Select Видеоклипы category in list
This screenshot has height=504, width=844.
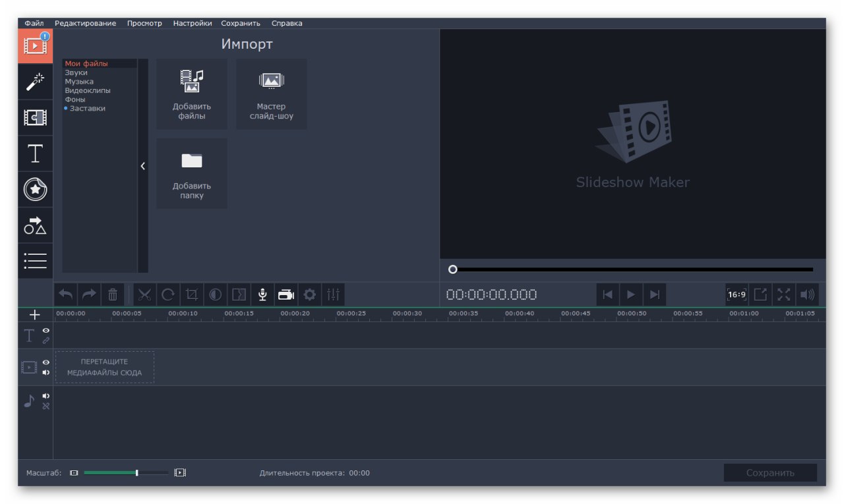tap(88, 90)
